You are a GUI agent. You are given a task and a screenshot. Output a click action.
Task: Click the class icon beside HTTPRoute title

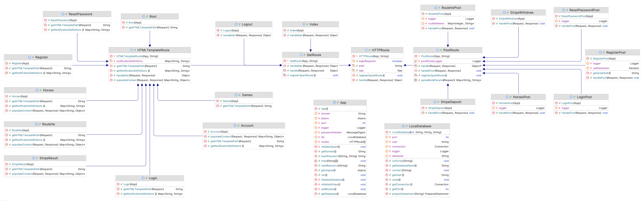366,50
